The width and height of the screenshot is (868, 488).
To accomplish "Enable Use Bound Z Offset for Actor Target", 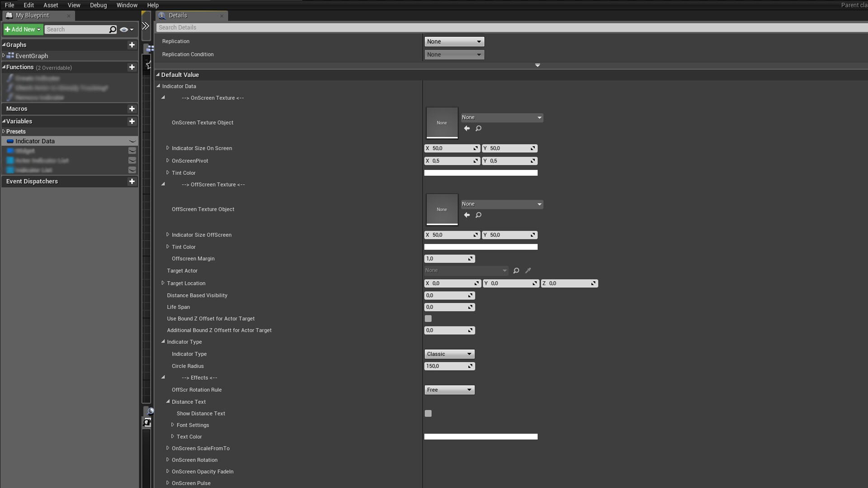I will pos(428,319).
